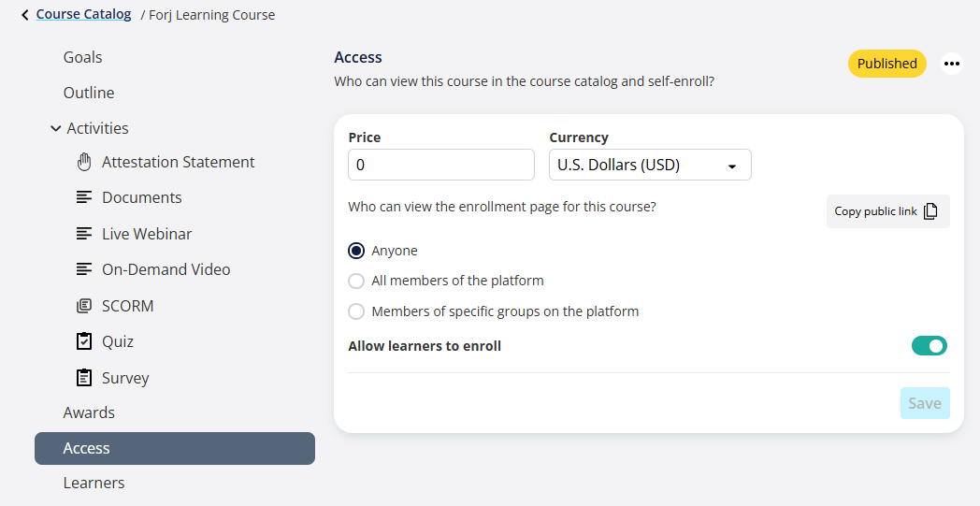Open the Learners section
Screen dimensions: 980x506
(x=94, y=483)
